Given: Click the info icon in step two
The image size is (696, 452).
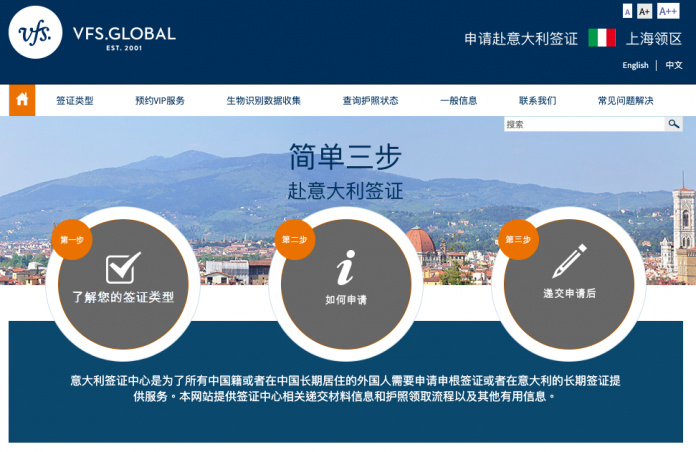Looking at the screenshot, I should click(x=345, y=268).
